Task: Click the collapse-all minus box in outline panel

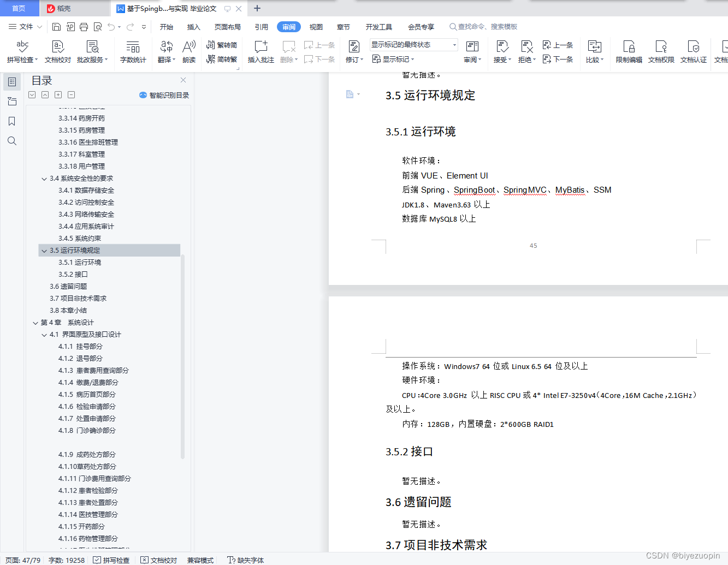Action: [72, 95]
